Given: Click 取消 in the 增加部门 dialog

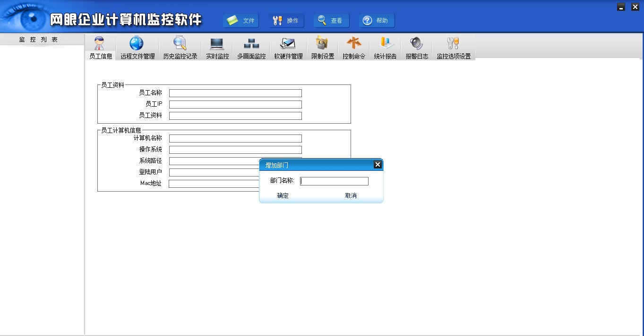Looking at the screenshot, I should click(x=351, y=195).
